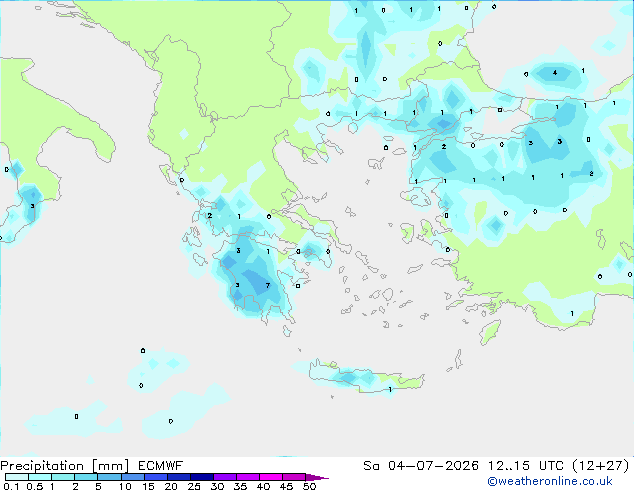Click the '(12+27)' forecast offset text
This screenshot has width=634, height=490.
601,466
